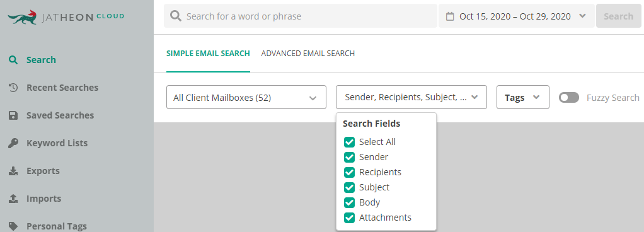
Task: Uncheck the Attachments search field
Action: [349, 217]
